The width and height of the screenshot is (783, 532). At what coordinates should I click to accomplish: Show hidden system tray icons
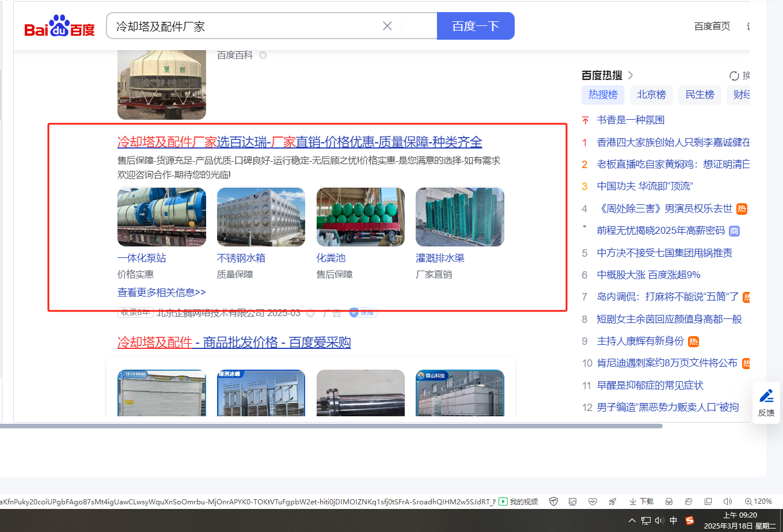632,520
